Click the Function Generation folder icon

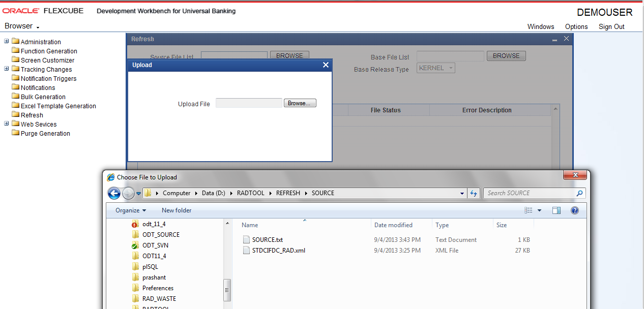[15, 51]
